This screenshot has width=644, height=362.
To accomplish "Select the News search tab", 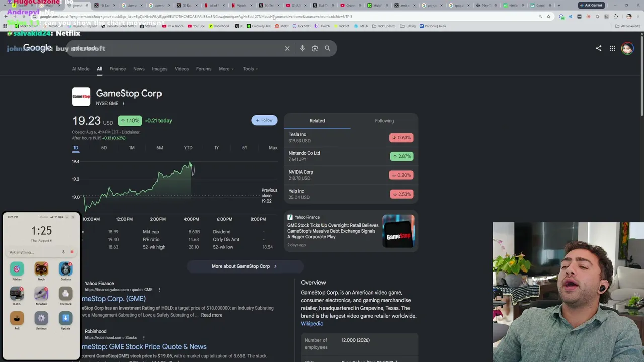I will coord(139,69).
